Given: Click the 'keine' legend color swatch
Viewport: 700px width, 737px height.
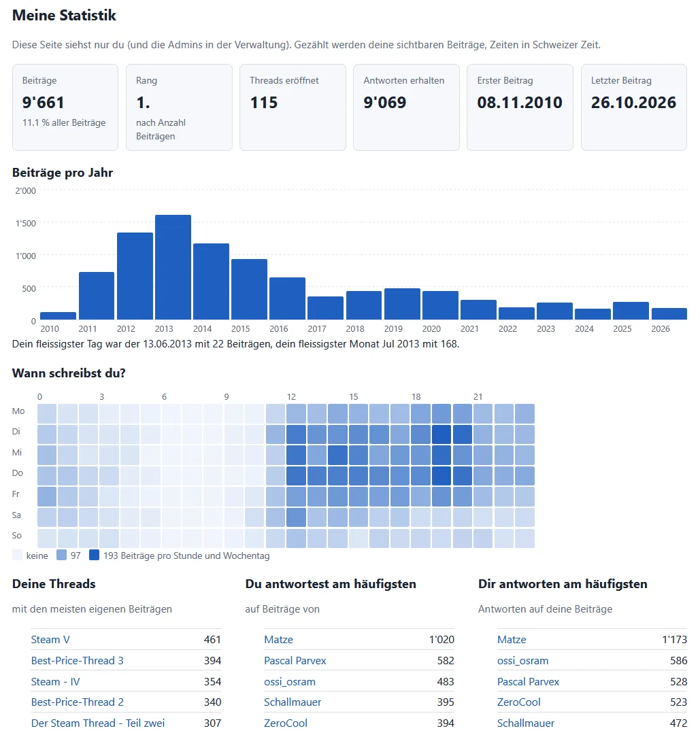Looking at the screenshot, I should click(18, 555).
